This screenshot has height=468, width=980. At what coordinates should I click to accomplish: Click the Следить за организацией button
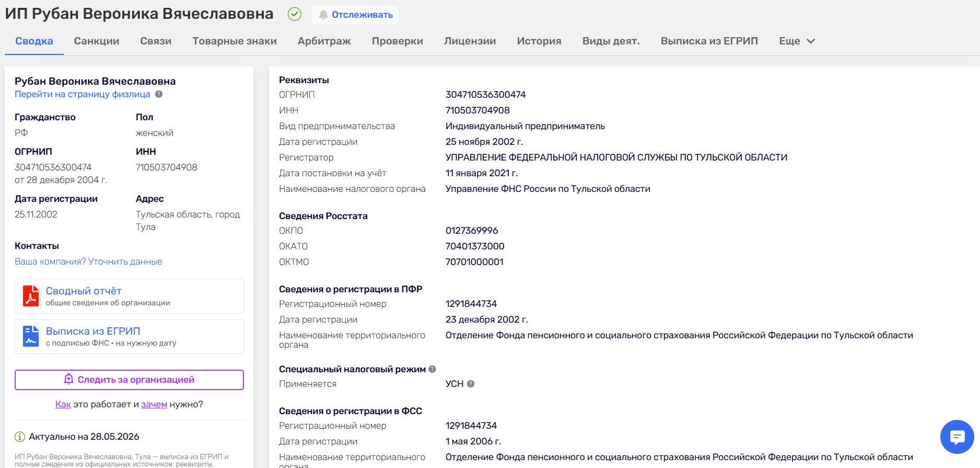tap(129, 380)
